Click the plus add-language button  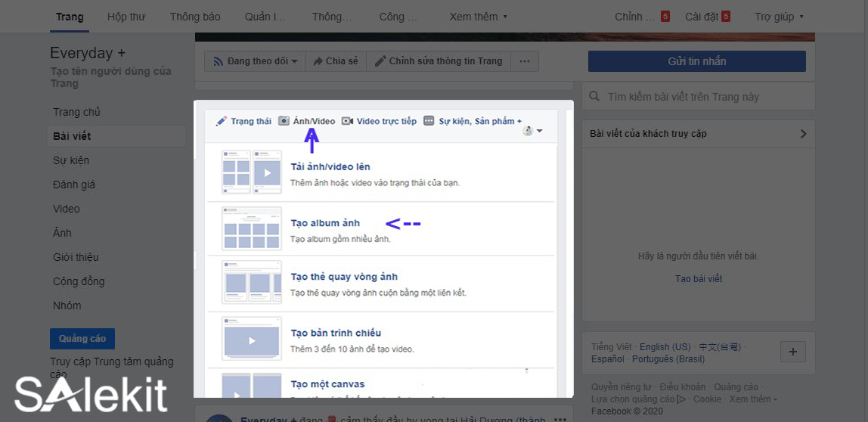pos(792,352)
